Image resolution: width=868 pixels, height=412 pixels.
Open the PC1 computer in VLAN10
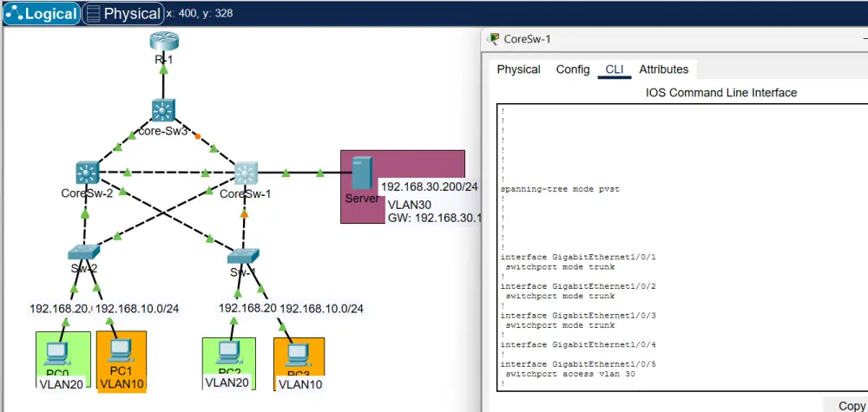click(x=120, y=352)
